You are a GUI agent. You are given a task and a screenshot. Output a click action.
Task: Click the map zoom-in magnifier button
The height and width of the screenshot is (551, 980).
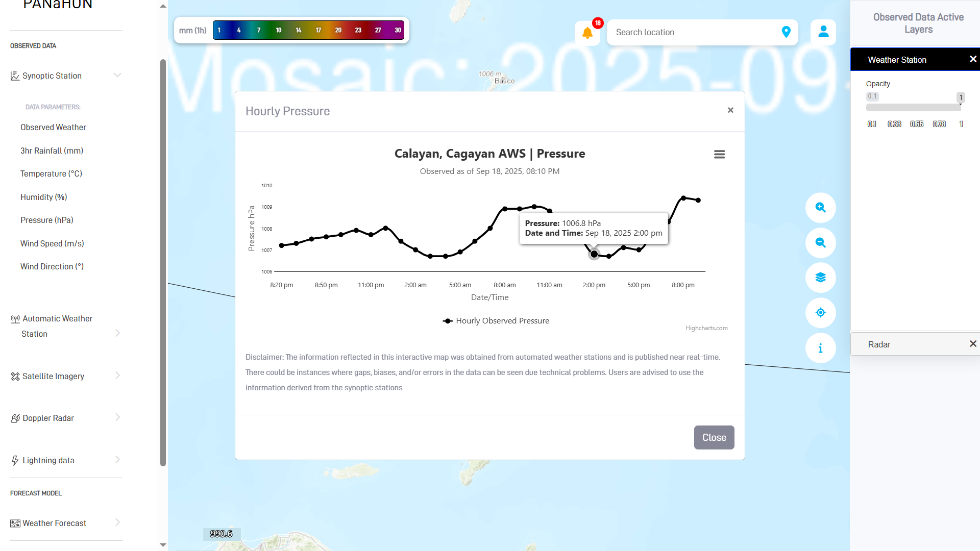click(x=820, y=208)
